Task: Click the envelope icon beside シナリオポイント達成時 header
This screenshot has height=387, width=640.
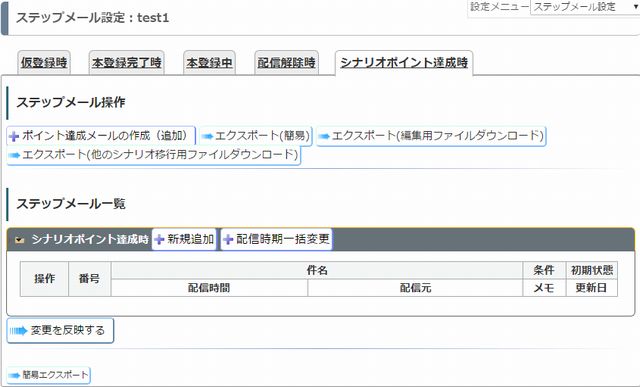Action: click(19, 240)
